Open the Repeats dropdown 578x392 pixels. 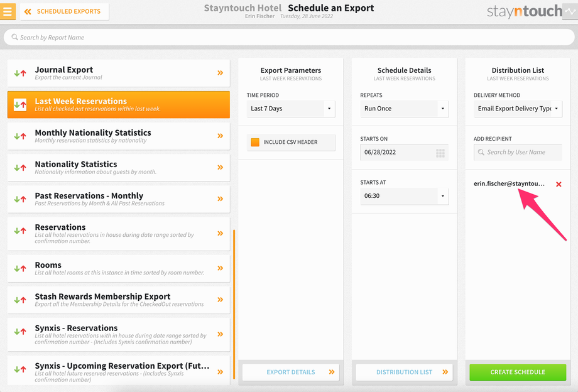point(405,108)
